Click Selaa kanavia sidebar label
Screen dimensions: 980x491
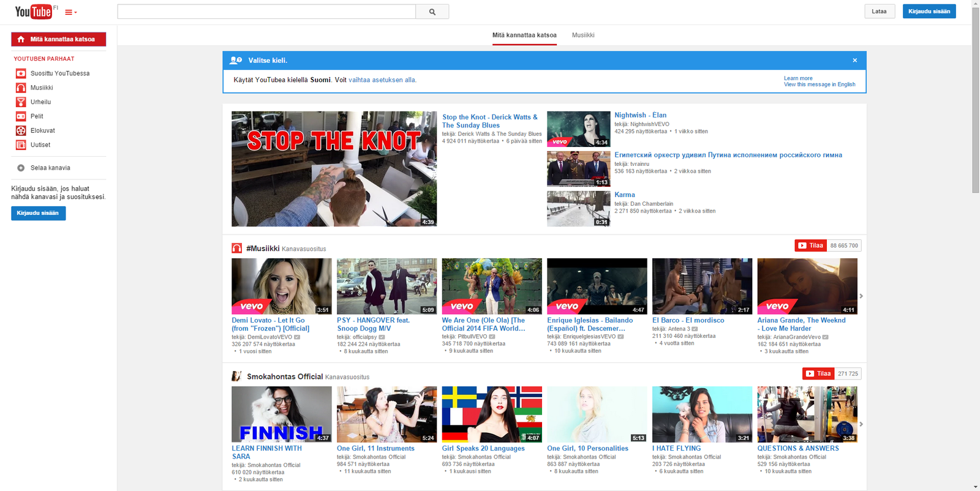[50, 168]
